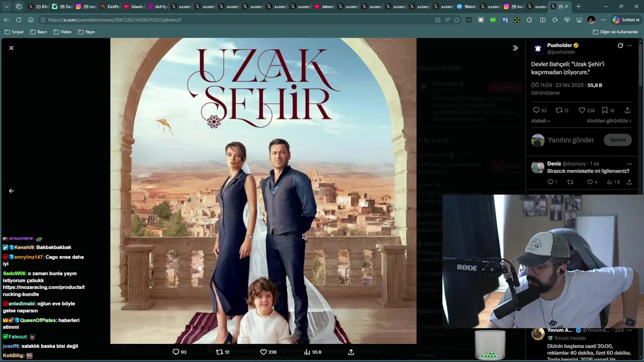Screen dimensions: 644x362
Task: Reload the page
Action: click(x=19, y=20)
